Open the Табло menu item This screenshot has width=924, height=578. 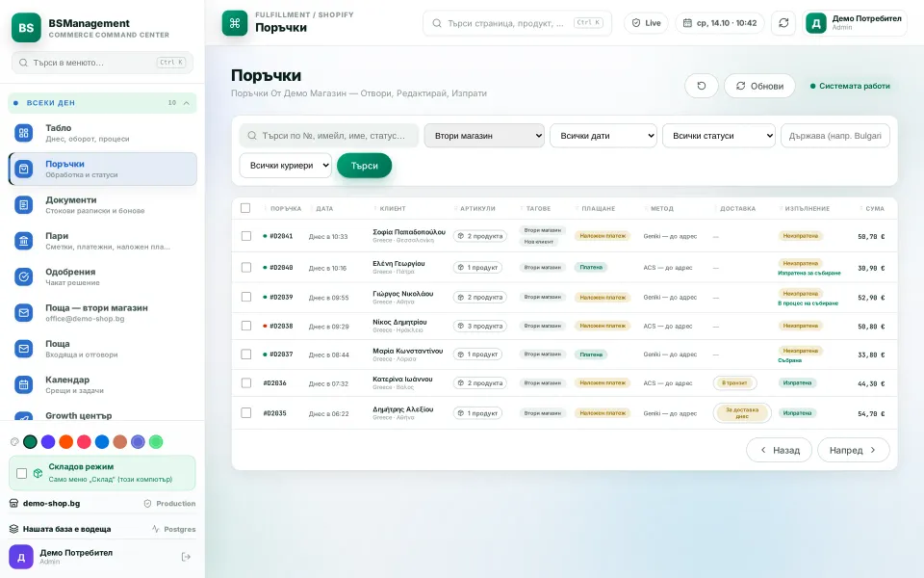tap(102, 133)
